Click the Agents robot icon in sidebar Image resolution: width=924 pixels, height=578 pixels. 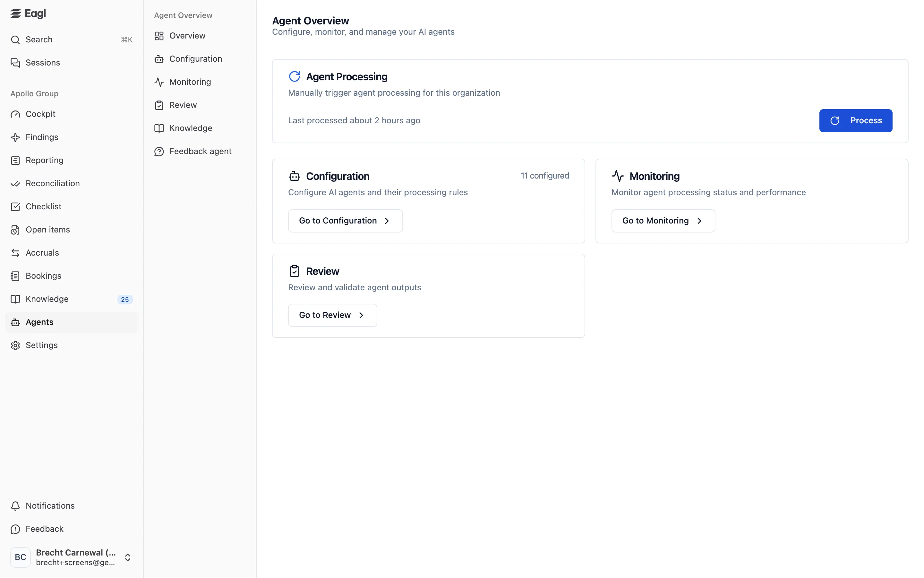coord(15,322)
